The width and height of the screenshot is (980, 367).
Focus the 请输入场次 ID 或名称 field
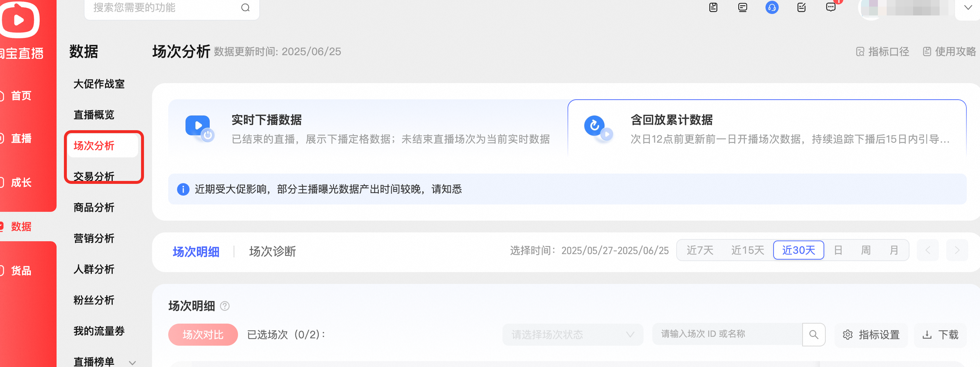[x=727, y=334]
